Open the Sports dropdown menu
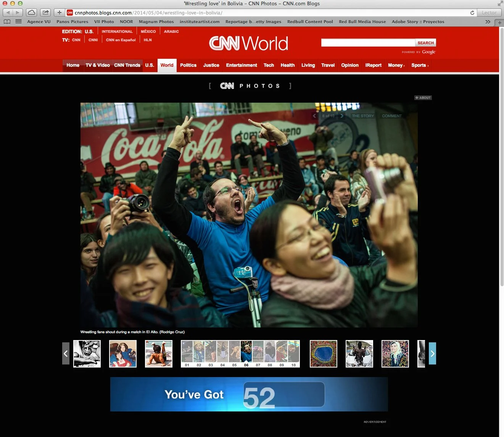This screenshot has height=437, width=504. (419, 65)
